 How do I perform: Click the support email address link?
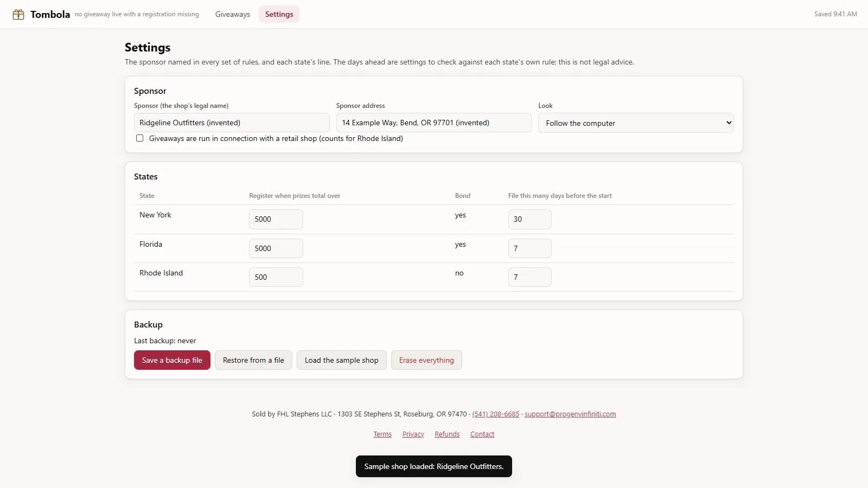tap(570, 414)
